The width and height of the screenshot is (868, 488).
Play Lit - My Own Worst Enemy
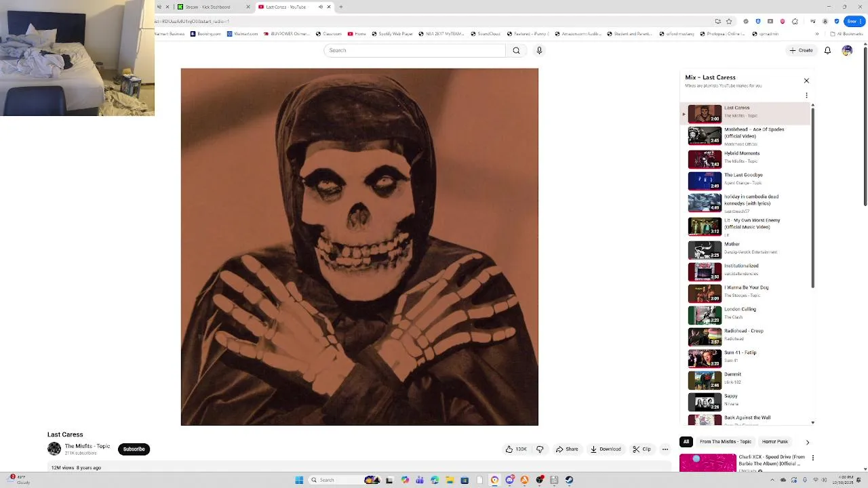(x=746, y=226)
